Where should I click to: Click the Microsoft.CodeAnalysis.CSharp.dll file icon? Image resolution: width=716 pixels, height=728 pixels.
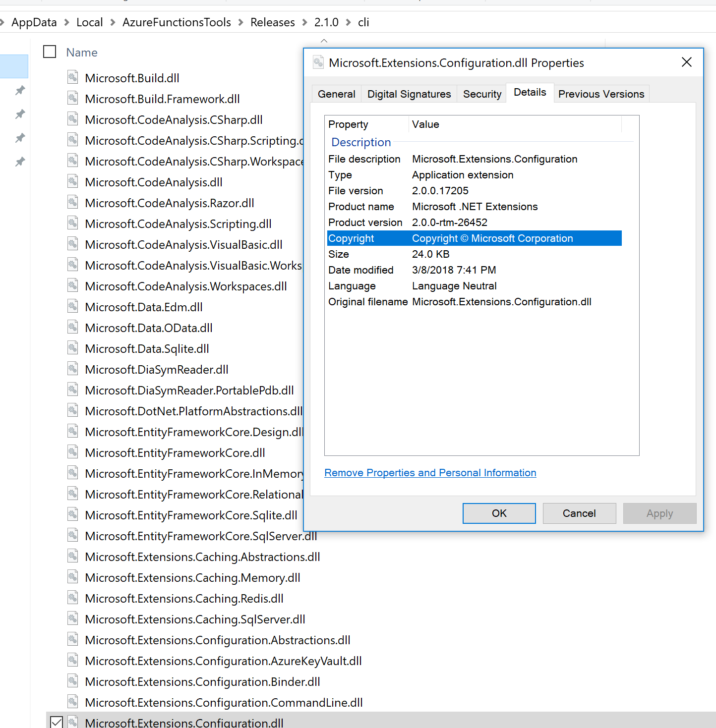pos(73,119)
